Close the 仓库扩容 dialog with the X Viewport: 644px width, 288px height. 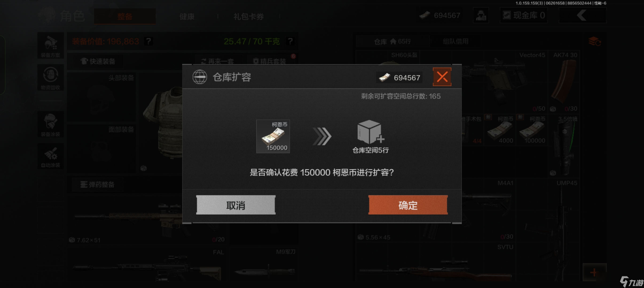click(x=442, y=77)
